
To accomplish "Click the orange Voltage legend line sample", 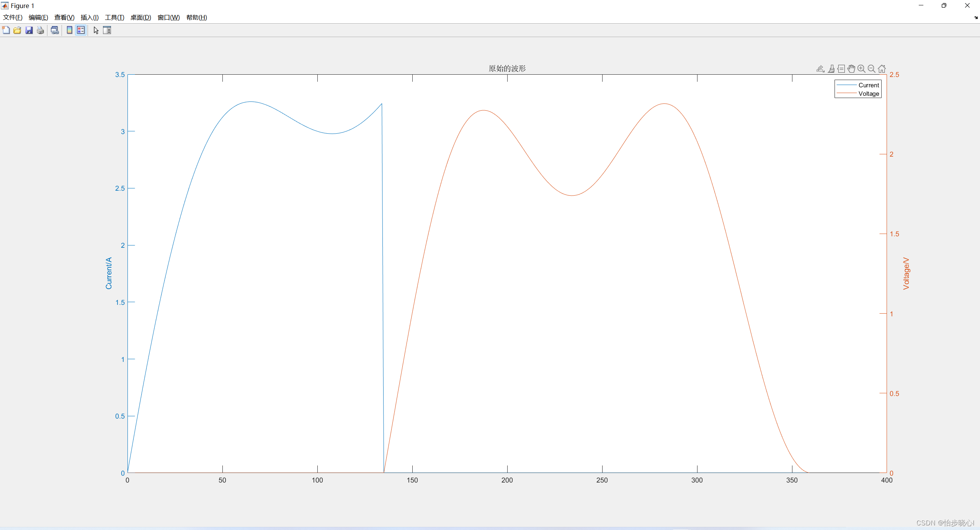I will pyautogui.click(x=846, y=93).
